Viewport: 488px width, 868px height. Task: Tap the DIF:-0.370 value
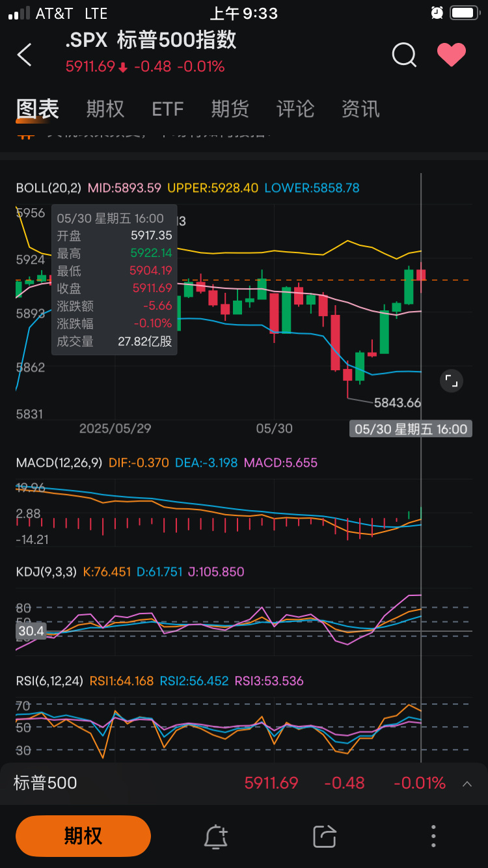click(x=139, y=463)
